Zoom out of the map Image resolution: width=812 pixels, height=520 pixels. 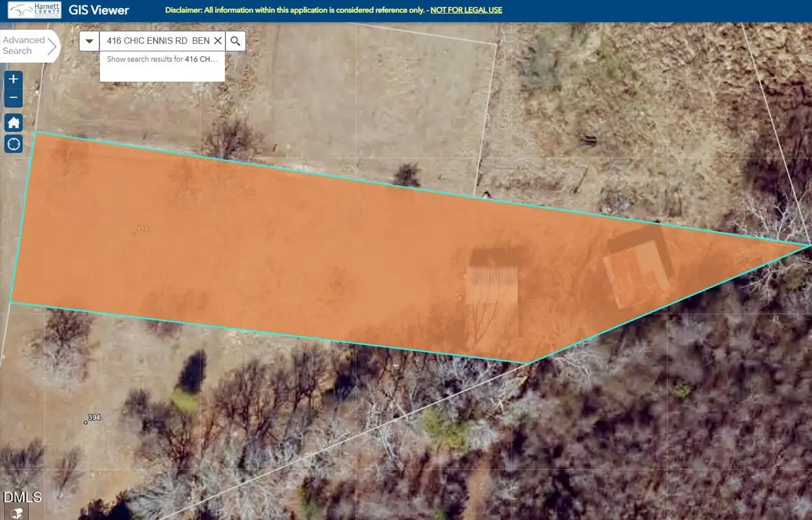pos(14,99)
